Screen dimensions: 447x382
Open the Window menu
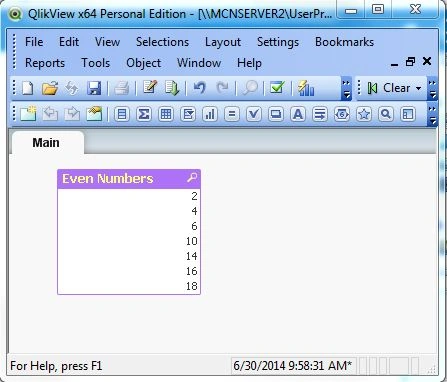coord(199,63)
